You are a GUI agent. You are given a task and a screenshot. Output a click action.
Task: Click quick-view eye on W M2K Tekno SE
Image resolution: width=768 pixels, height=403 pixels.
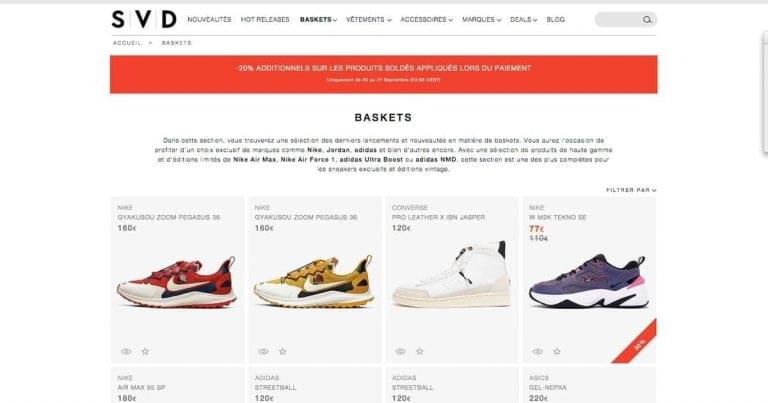coord(537,351)
